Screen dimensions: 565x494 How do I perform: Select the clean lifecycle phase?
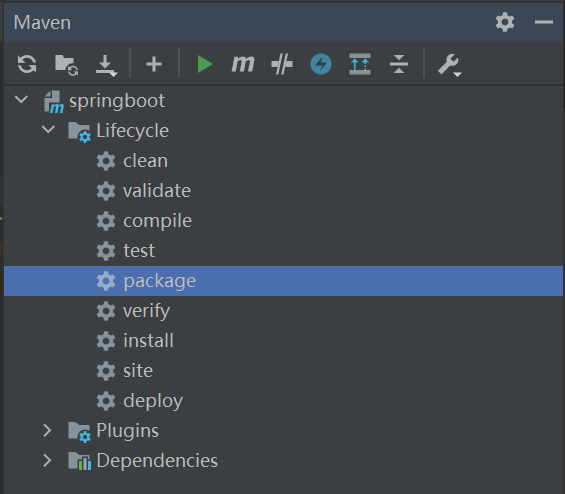pos(146,161)
